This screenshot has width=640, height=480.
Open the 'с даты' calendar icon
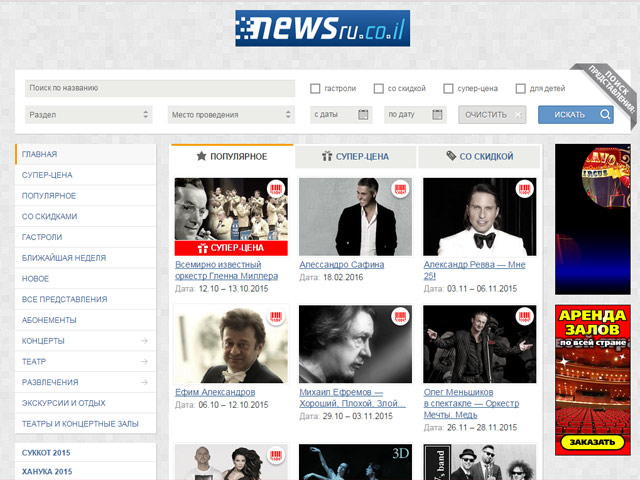pyautogui.click(x=363, y=115)
